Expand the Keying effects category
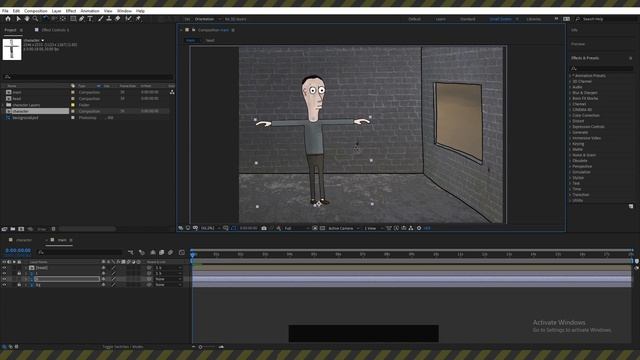Image resolution: width=640 pixels, height=360 pixels. 570,144
